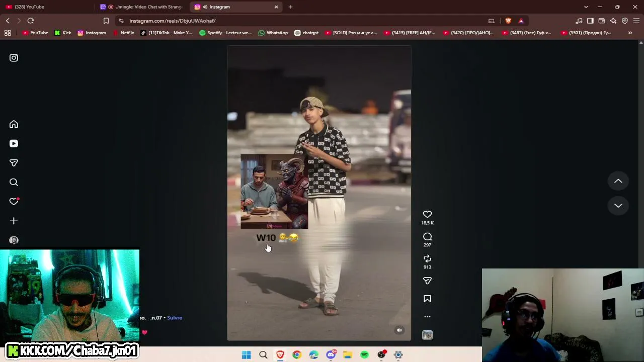Open the media control music note icon

[579, 21]
